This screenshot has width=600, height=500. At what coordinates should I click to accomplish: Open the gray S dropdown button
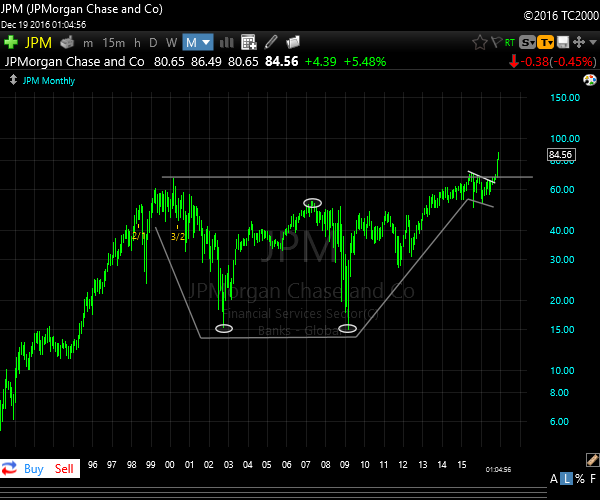point(527,42)
